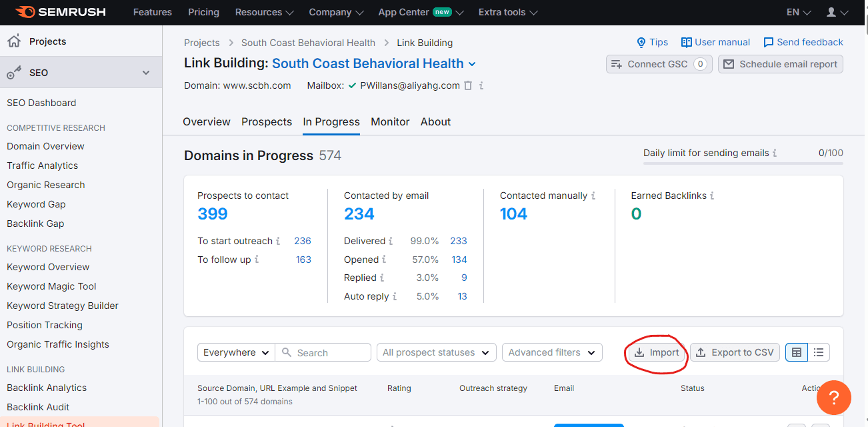Switch to the Prospects tab
868x427 pixels.
point(267,122)
